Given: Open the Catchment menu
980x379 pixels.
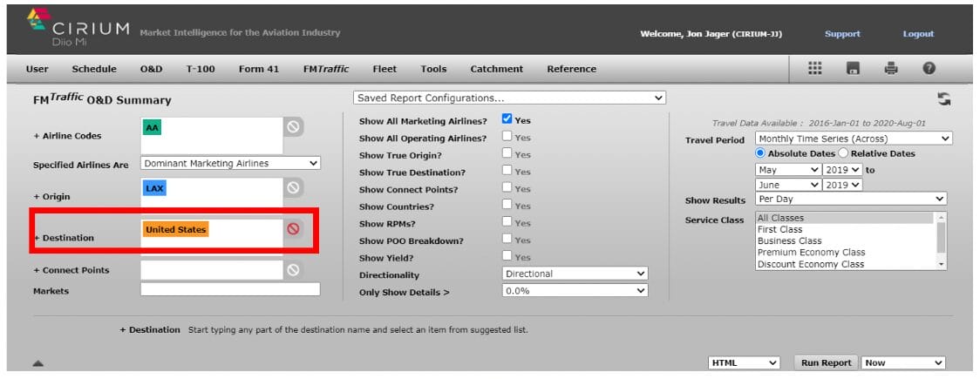Looking at the screenshot, I should point(496,69).
